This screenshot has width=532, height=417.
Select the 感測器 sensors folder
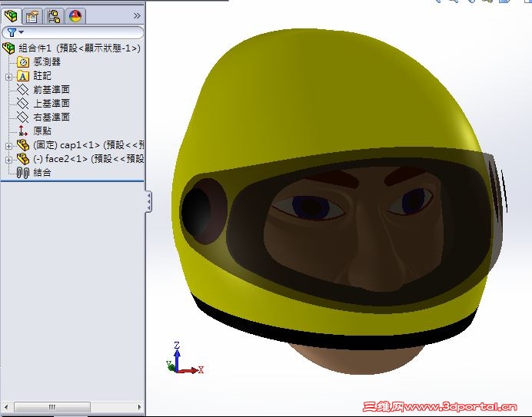[47, 62]
